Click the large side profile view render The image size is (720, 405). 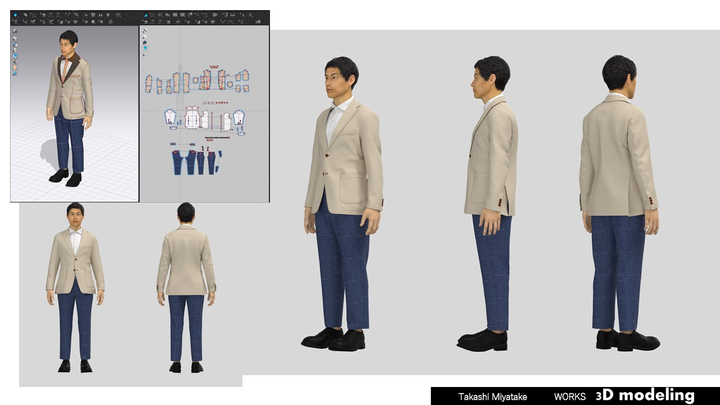pos(490,200)
